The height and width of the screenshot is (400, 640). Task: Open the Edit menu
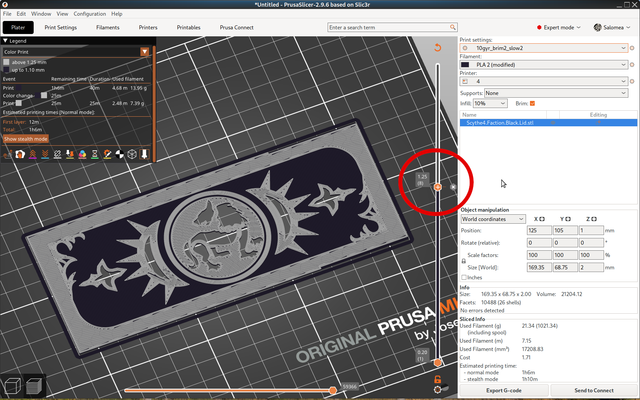(x=21, y=14)
